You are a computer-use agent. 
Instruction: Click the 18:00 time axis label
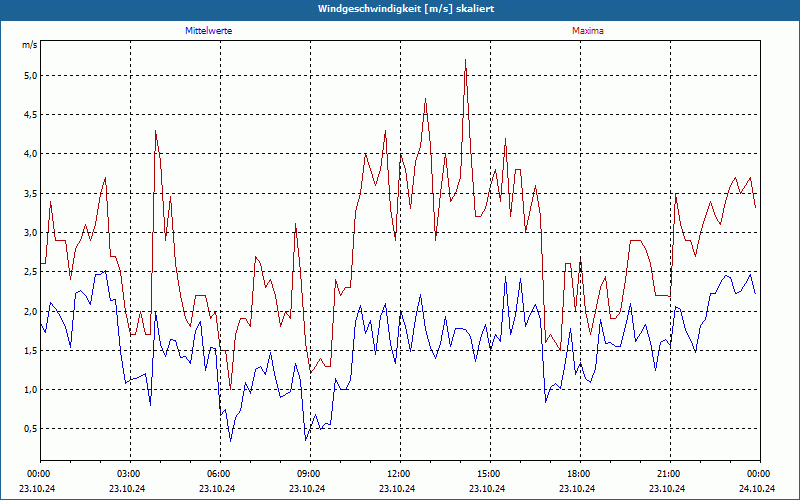click(578, 474)
